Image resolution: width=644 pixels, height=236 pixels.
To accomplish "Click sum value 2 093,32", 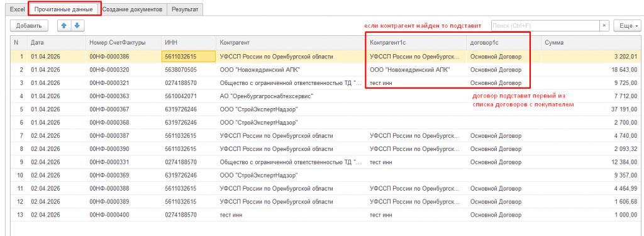I will pos(626,149).
